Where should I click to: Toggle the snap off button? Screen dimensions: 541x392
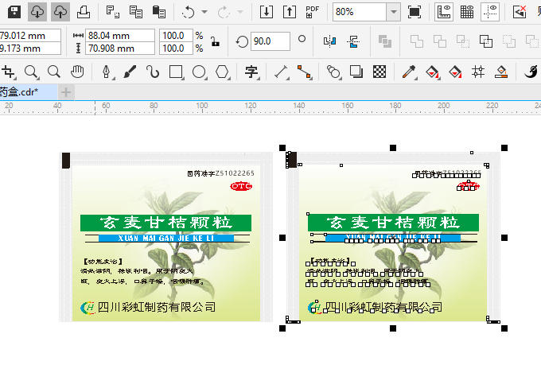pyautogui.click(x=520, y=12)
